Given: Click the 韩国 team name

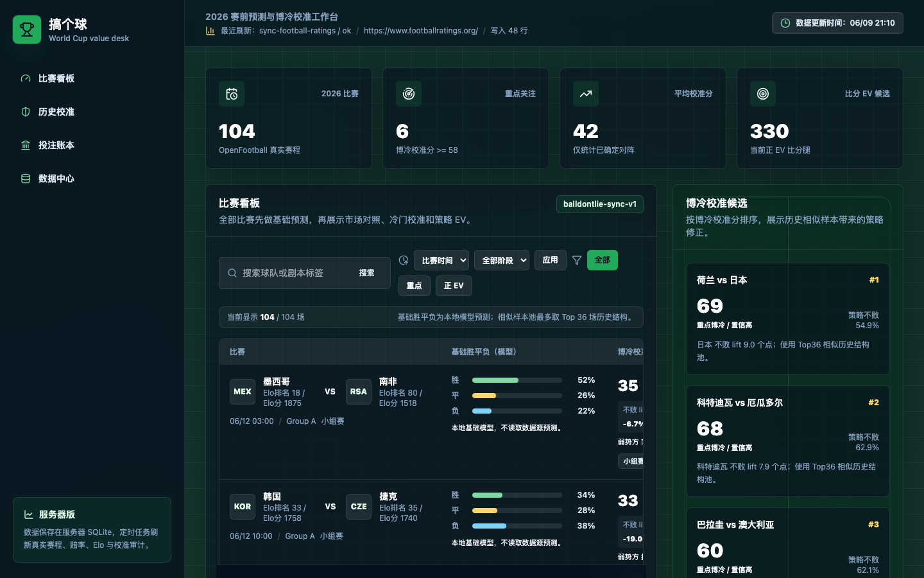Looking at the screenshot, I should tap(272, 496).
